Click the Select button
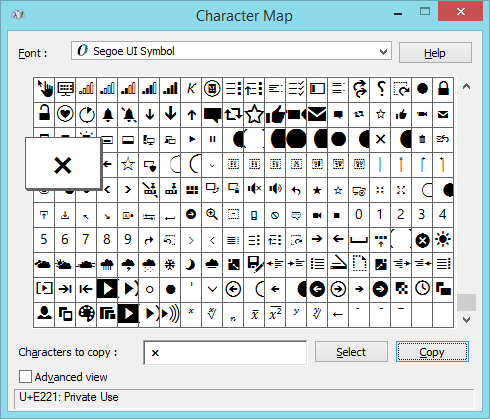Screen dimensions: 490x419 pos(351,352)
